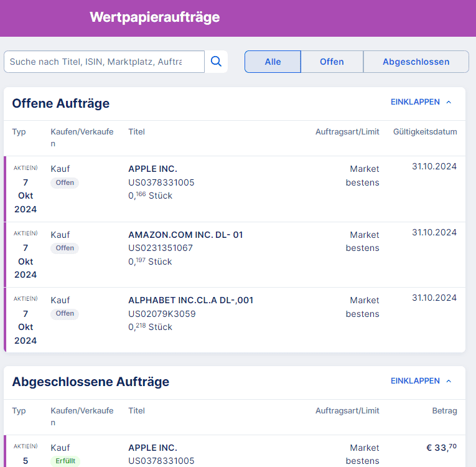Viewport: 476px width, 467px height.
Task: Focus the securities search input field
Action: 104,62
